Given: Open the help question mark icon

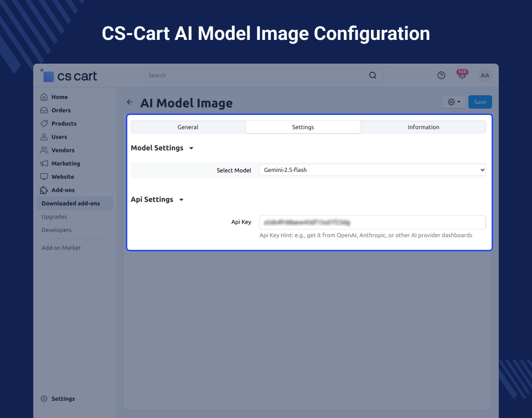Looking at the screenshot, I should pyautogui.click(x=441, y=76).
